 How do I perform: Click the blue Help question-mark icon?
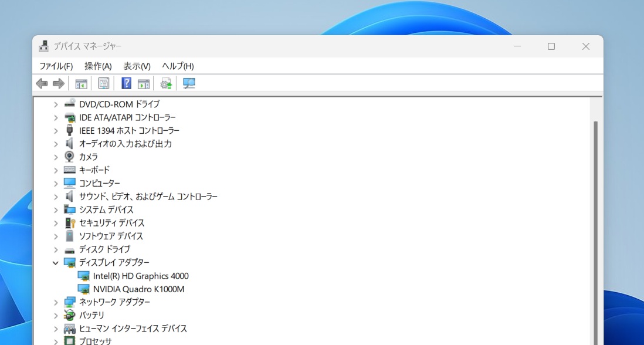click(127, 83)
